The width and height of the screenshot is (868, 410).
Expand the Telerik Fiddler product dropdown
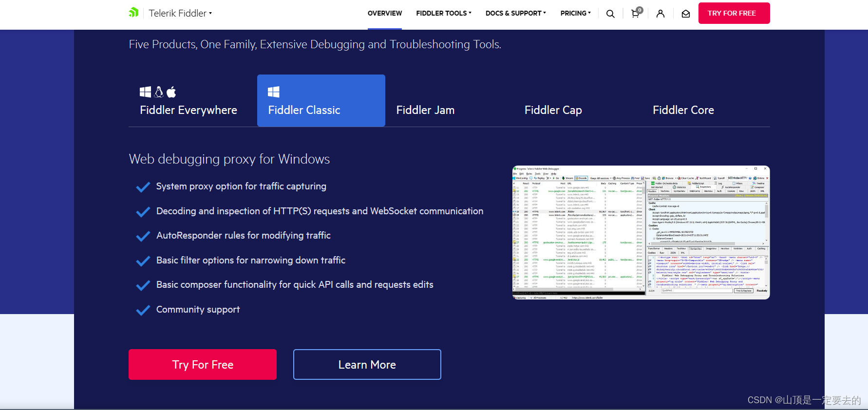click(x=180, y=13)
